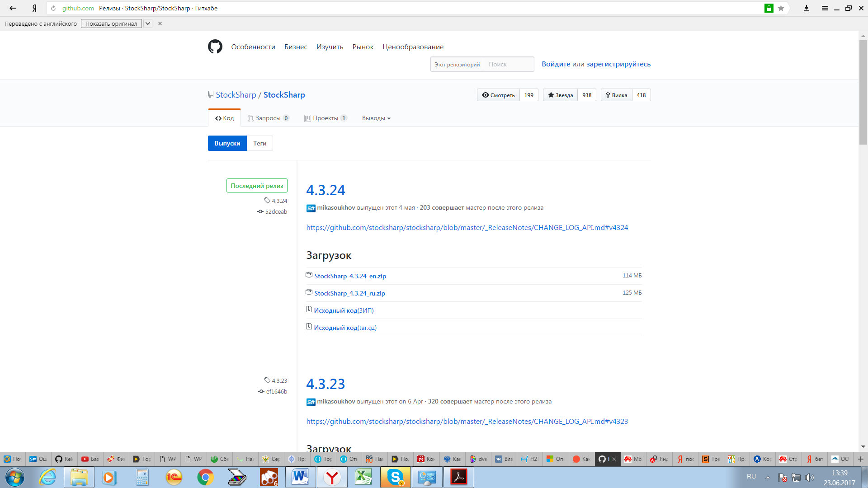Open commit ef1646b link

pyautogui.click(x=273, y=391)
